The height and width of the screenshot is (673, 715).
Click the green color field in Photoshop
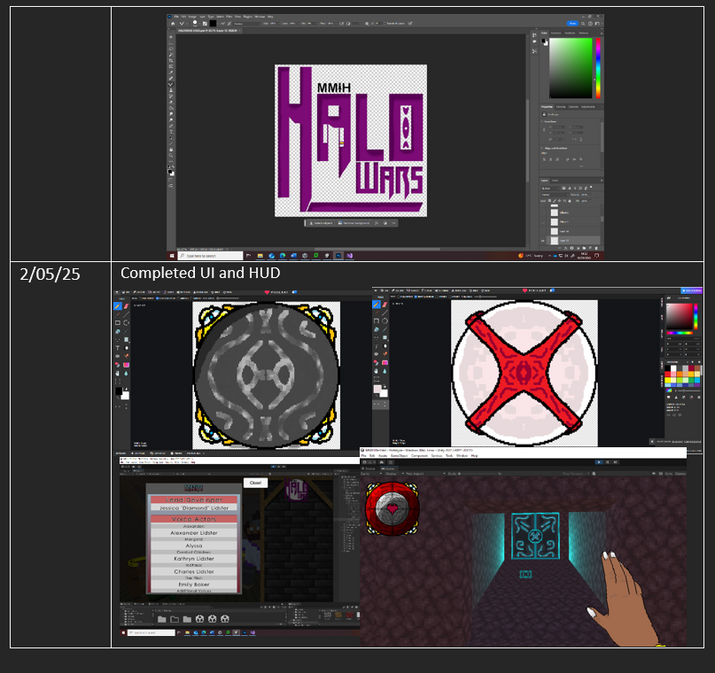[x=571, y=68]
